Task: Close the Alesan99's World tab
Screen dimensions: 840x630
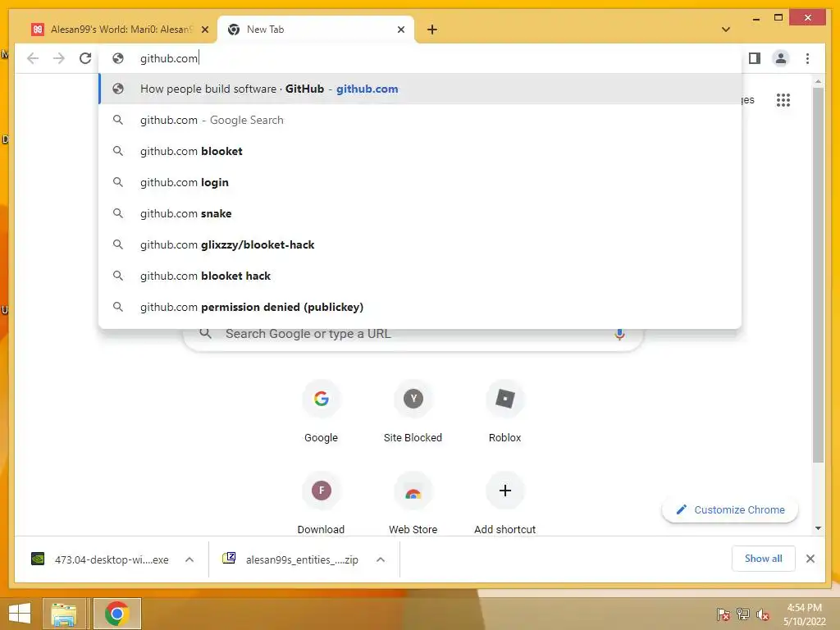Action: [204, 30]
